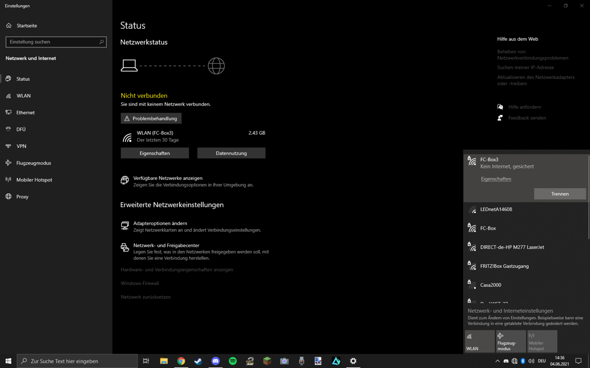Open Spotify from taskbar
This screenshot has width=590, height=368.
tap(233, 361)
